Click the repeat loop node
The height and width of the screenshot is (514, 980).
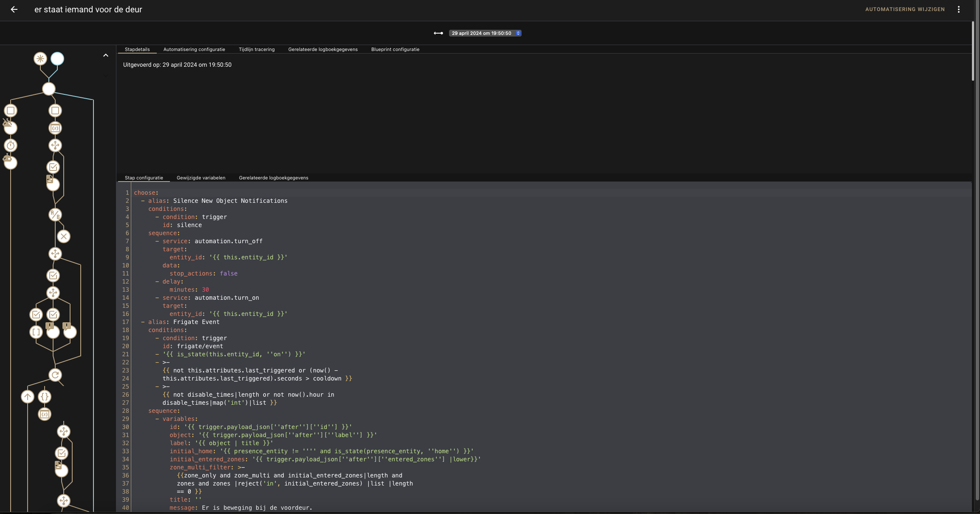pos(55,375)
